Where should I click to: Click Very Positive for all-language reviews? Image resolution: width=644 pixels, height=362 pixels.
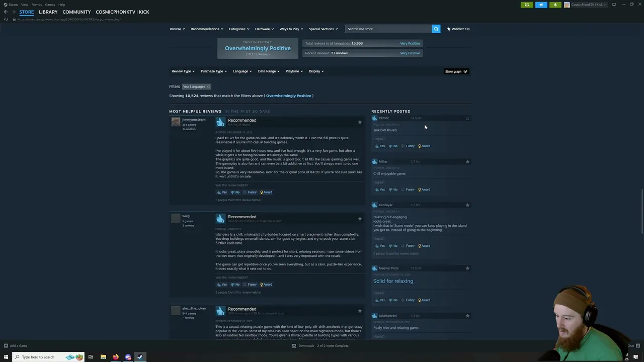410,43
